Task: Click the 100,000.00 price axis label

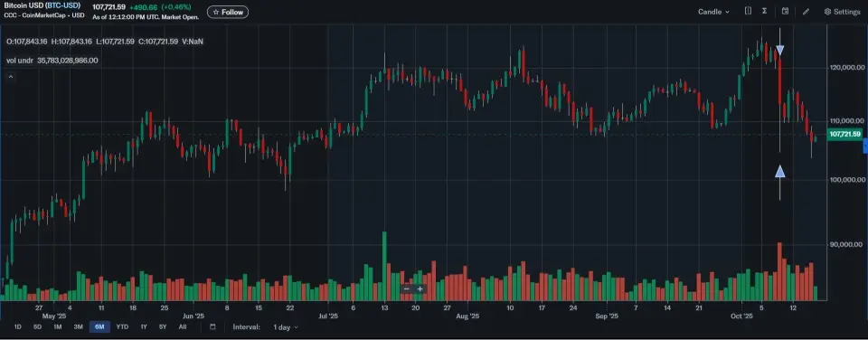Action: pyautogui.click(x=846, y=180)
